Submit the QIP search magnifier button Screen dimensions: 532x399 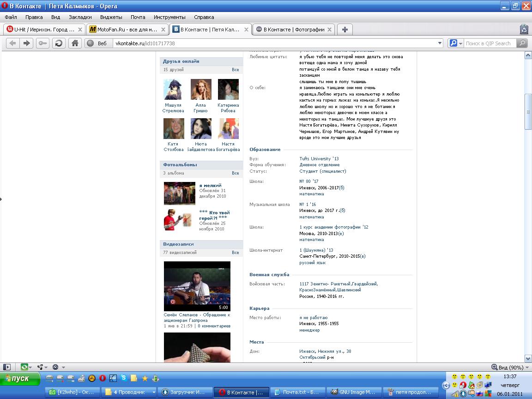coord(522,43)
